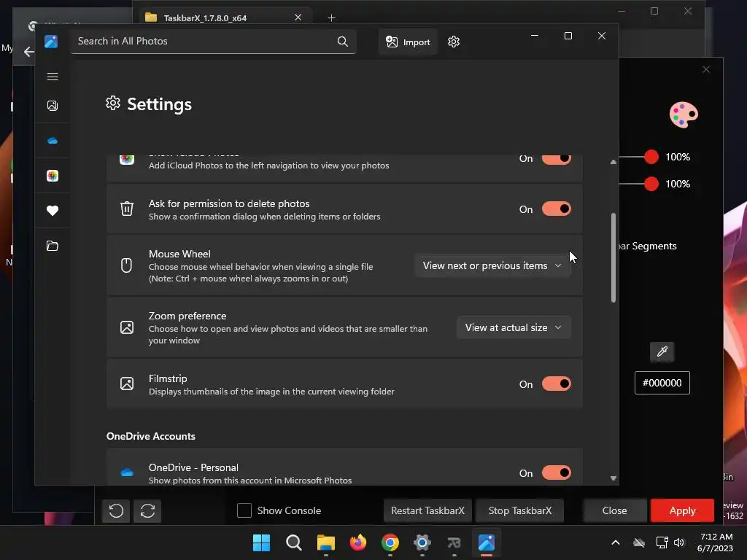Click the #000000 color hex field

(x=662, y=383)
